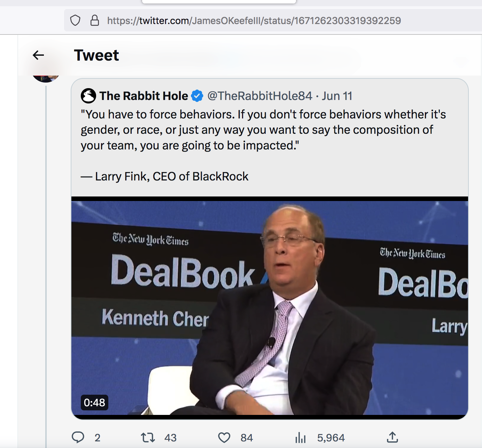Screen dimensions: 482x448
Task: Click the back arrow beside Tweet
Action: 38,55
